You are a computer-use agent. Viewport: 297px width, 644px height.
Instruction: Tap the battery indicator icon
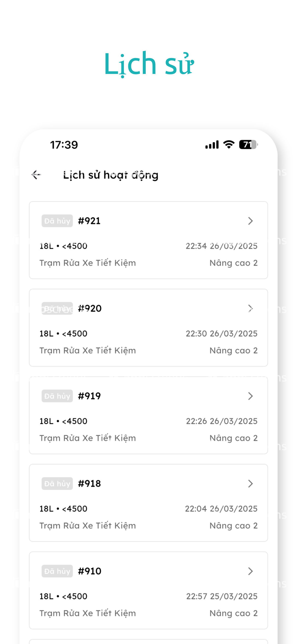click(248, 144)
